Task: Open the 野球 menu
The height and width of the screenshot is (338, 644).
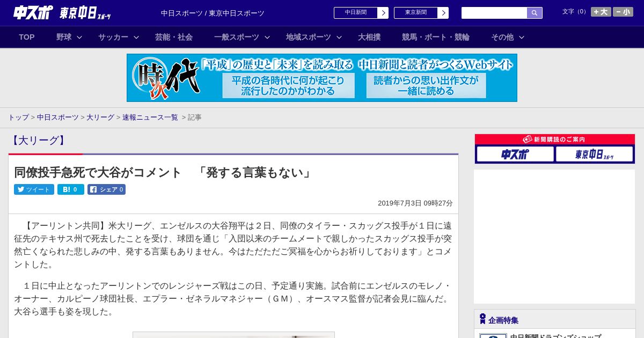Action: click(64, 37)
